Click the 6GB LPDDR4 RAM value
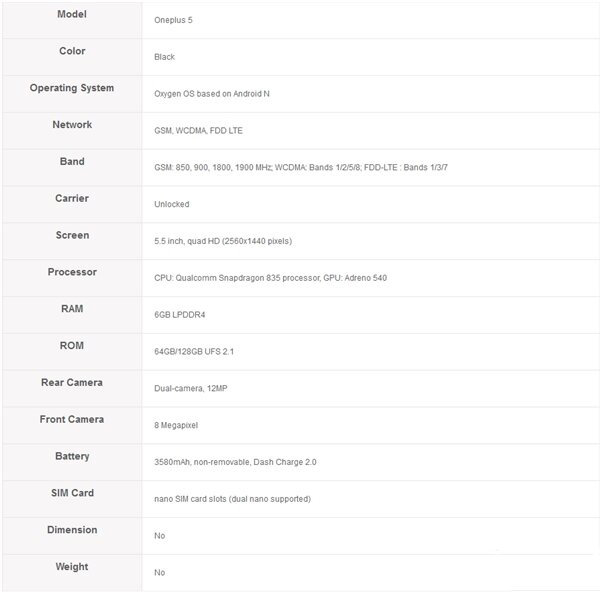600x592 pixels. click(x=179, y=315)
